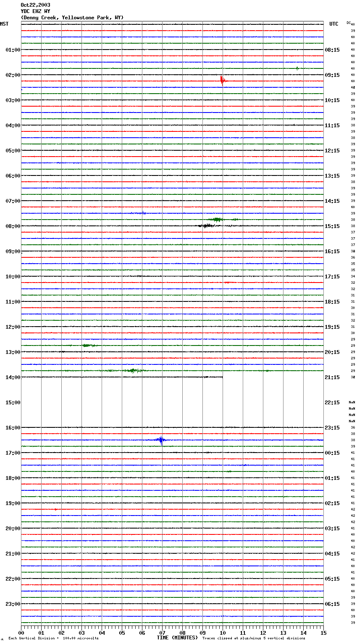Screen dimensions: 357x644
Task: Click the '20:15' UTC time label
Action: pyautogui.click(x=332, y=352)
